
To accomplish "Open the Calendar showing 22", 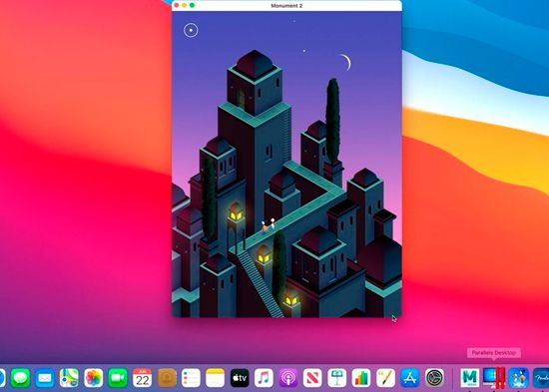I will click(x=142, y=378).
